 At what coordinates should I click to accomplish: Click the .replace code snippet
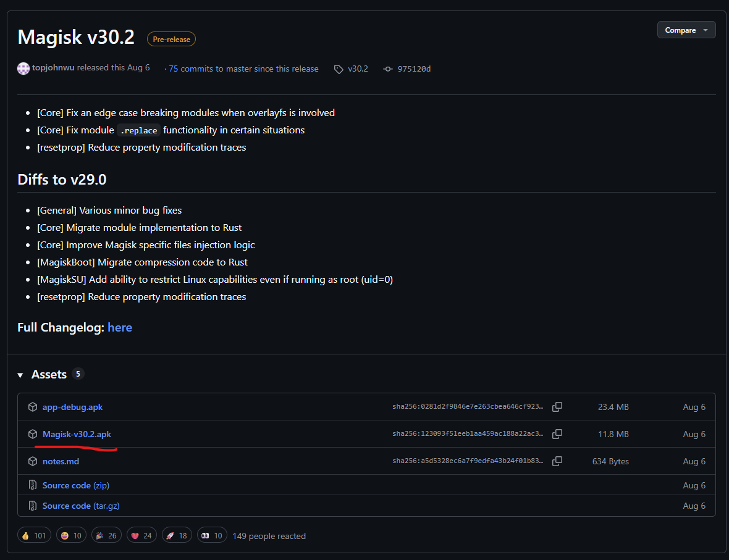click(x=138, y=131)
